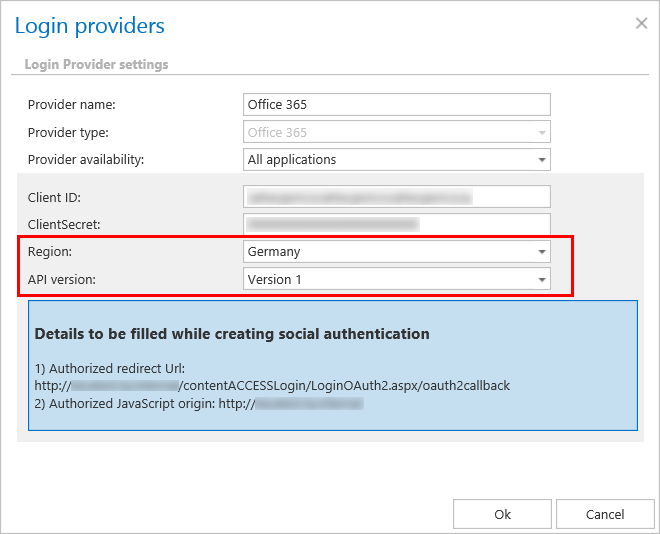Click the Cancel button
Screen dimensions: 660x534
(x=605, y=514)
